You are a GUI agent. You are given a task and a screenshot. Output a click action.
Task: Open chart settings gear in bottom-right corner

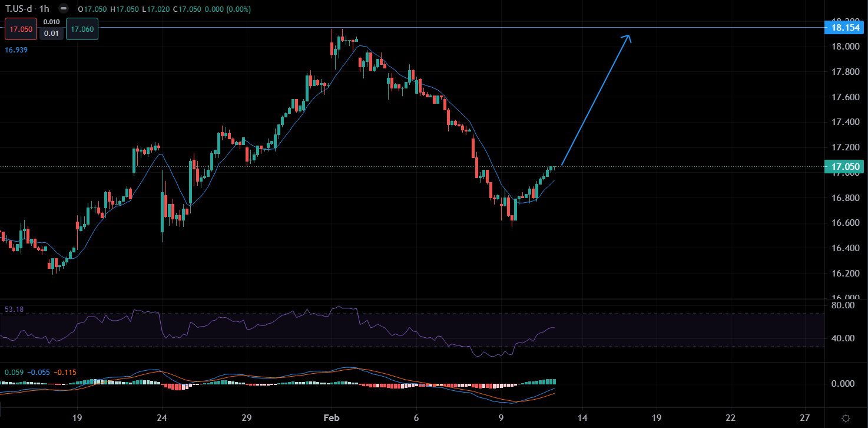click(x=846, y=417)
